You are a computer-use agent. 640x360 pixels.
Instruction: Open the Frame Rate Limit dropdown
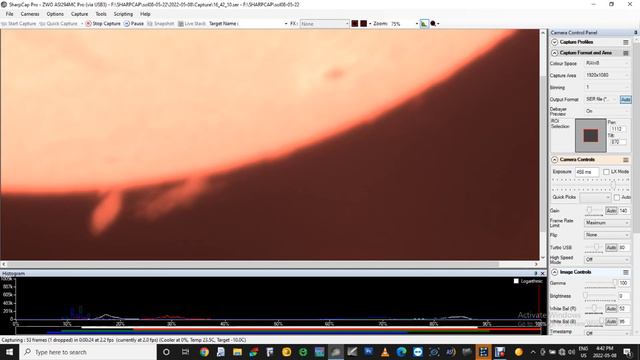coord(607,223)
